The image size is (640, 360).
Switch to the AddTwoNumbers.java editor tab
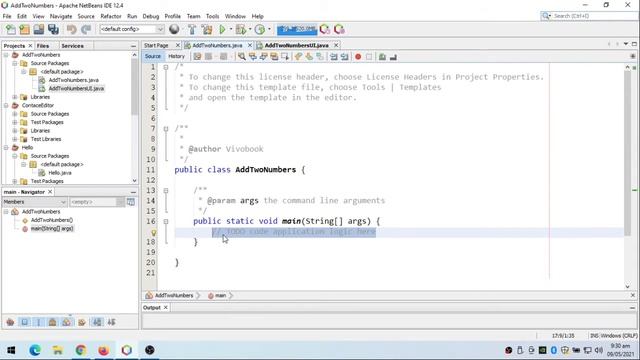(217, 45)
